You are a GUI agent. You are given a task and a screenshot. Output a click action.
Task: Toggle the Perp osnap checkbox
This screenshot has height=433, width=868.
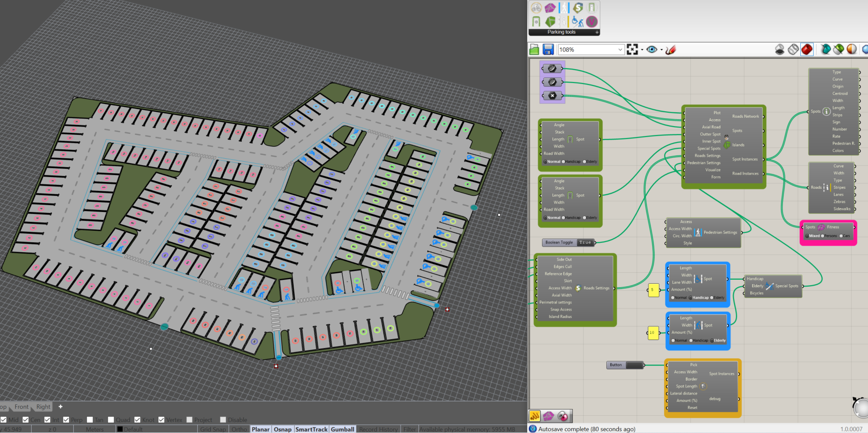coord(66,420)
